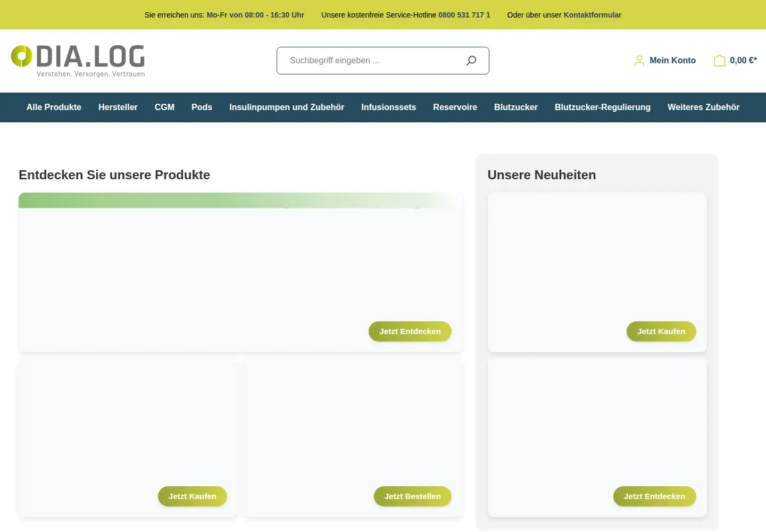This screenshot has width=766, height=532.
Task: Click Jetzt Entdecken under Unsere Neuheiten
Action: tap(654, 496)
